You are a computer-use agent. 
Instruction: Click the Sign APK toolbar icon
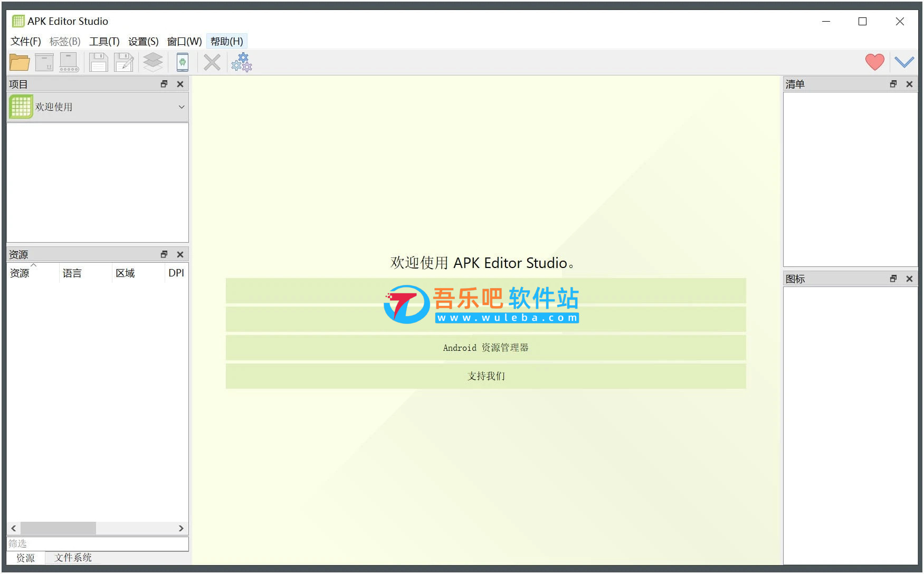69,62
